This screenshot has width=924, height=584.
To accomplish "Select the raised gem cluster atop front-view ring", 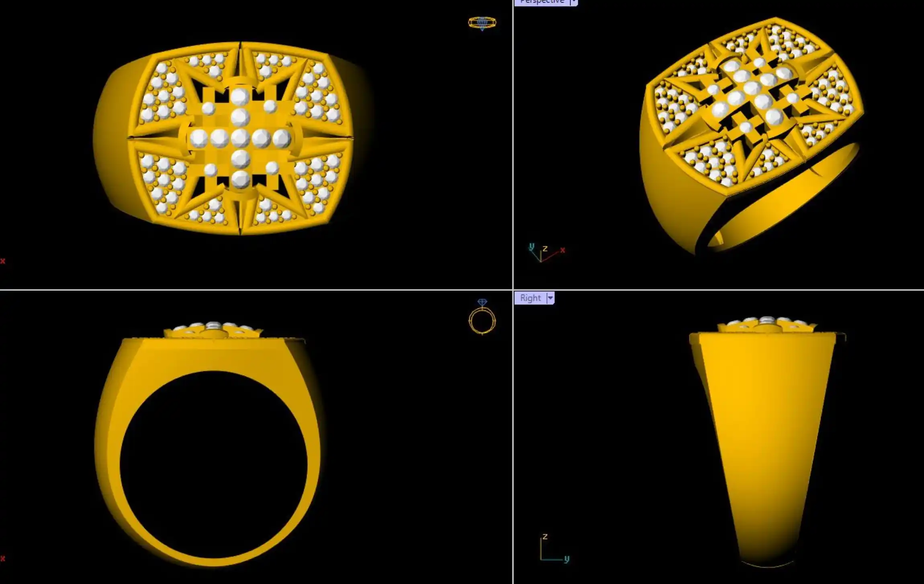I will coord(213,329).
